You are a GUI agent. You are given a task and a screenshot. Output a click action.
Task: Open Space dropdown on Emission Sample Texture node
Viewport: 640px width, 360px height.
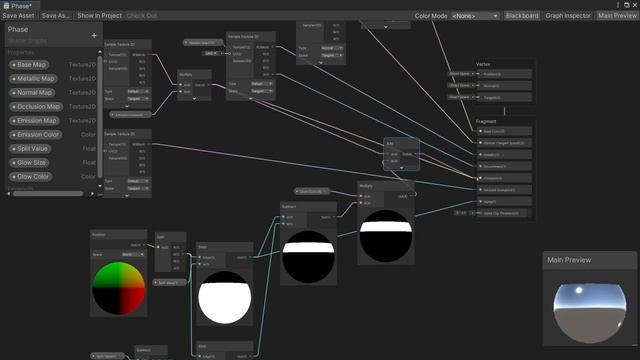pos(138,99)
